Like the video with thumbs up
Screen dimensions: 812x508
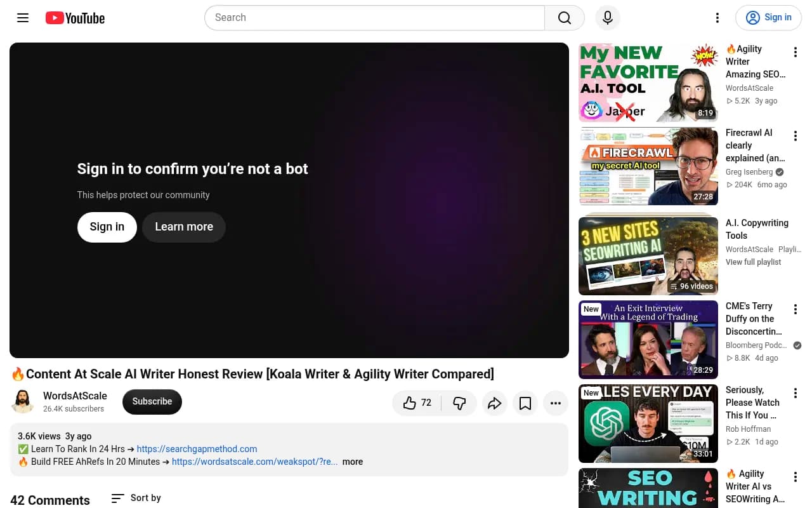pyautogui.click(x=417, y=403)
